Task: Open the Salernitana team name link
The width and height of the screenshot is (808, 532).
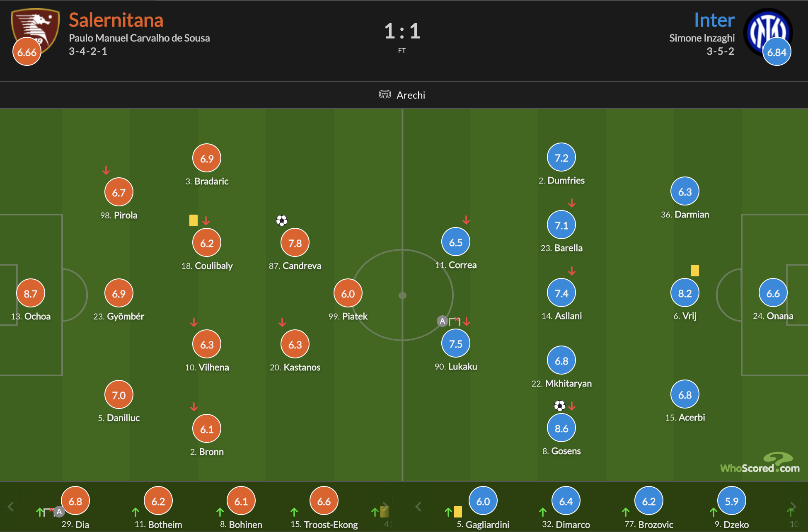Action: click(116, 20)
